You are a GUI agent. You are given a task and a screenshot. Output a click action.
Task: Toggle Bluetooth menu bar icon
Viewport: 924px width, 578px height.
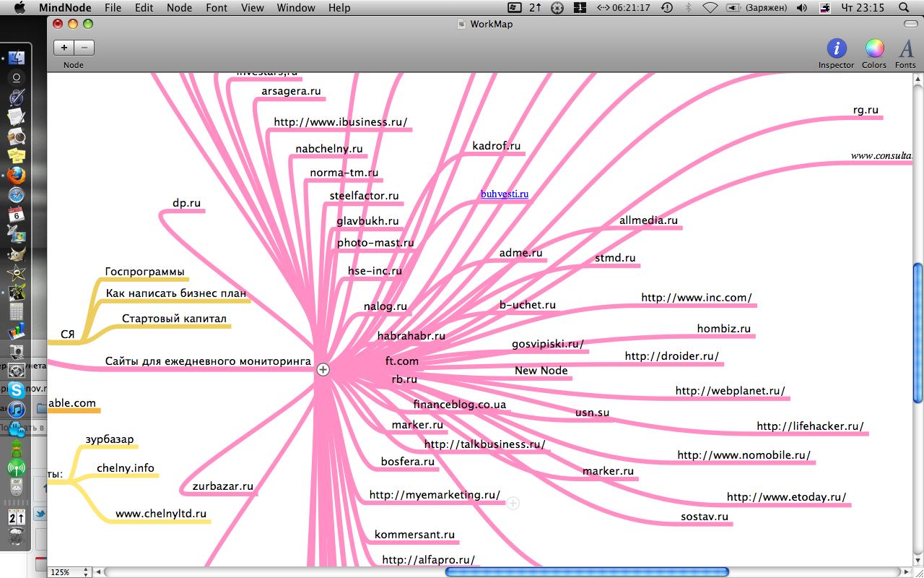click(688, 8)
